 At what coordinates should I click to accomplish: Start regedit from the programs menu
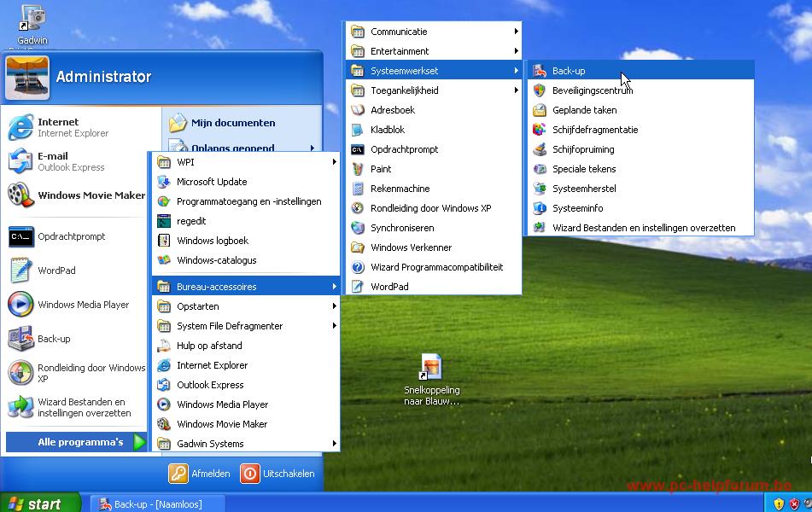pos(246,221)
